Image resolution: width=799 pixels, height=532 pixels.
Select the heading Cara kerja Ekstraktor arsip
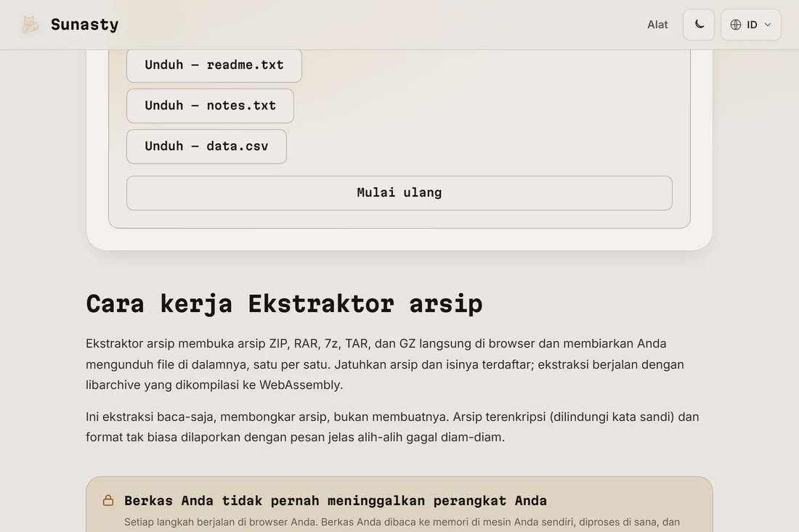[284, 304]
